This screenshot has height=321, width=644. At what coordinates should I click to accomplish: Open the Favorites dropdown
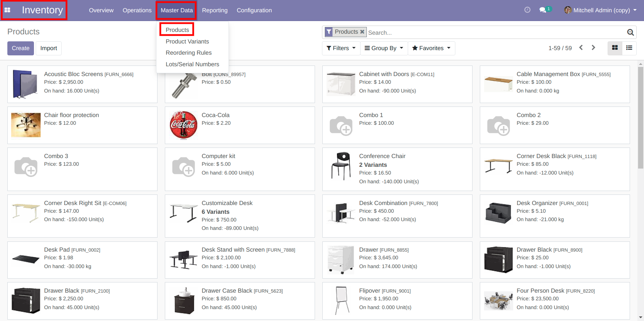tap(431, 48)
